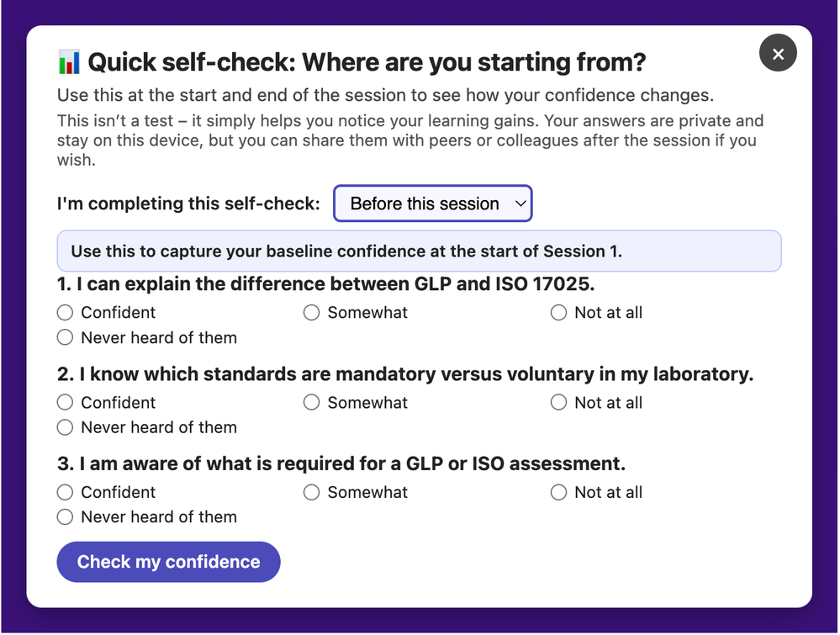Select Not at all for question 3
Viewport: 840px width, 635px height.
[x=559, y=493]
